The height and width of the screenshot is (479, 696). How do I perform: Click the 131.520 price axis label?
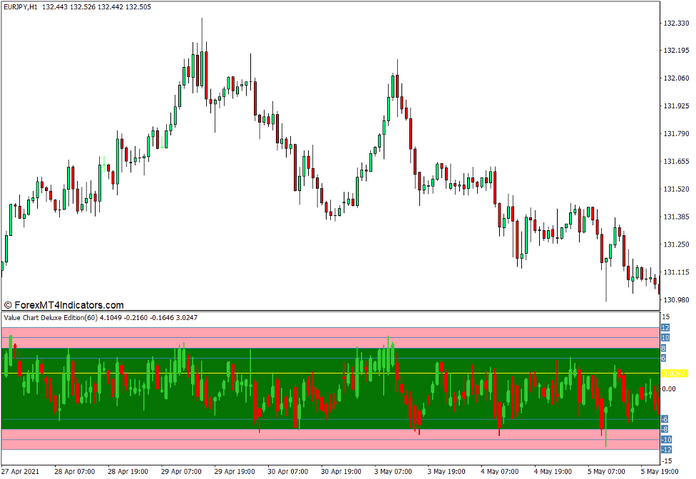click(x=676, y=189)
